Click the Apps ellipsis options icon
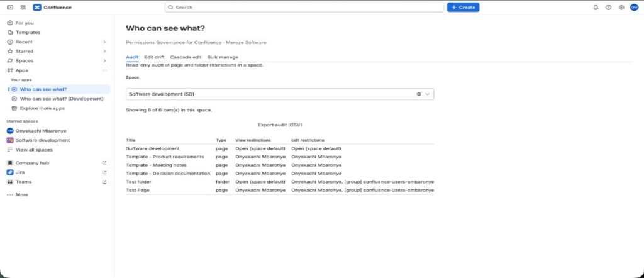Image resolution: width=644 pixels, height=278 pixels. point(104,70)
